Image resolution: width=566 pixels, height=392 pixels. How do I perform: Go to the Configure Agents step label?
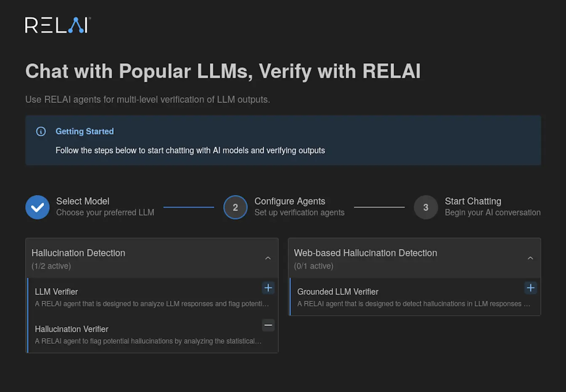tap(290, 201)
